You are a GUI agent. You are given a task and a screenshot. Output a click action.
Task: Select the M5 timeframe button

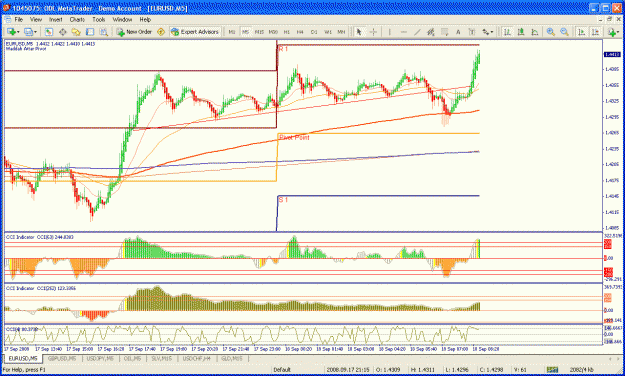pyautogui.click(x=245, y=32)
